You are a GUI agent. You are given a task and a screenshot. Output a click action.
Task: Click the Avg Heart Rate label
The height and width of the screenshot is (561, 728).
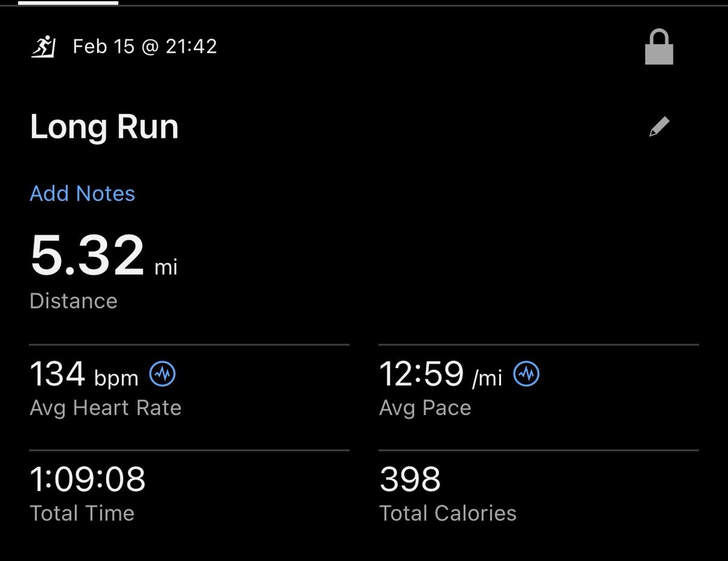click(106, 408)
